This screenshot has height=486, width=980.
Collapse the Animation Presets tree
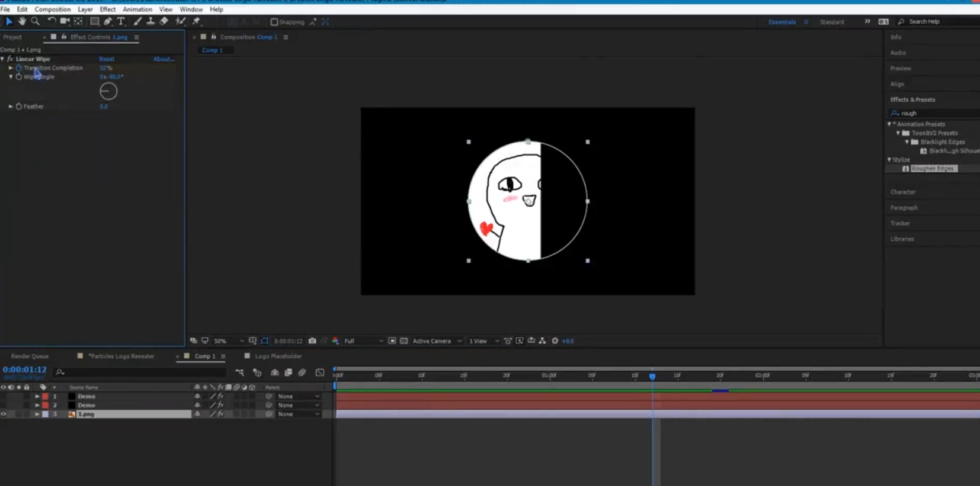pyautogui.click(x=889, y=124)
